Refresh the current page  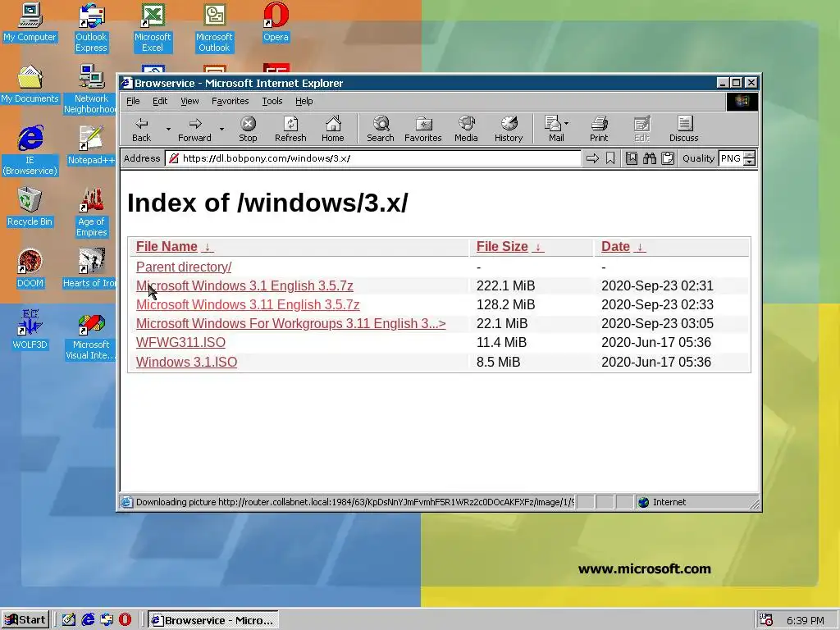click(x=290, y=130)
